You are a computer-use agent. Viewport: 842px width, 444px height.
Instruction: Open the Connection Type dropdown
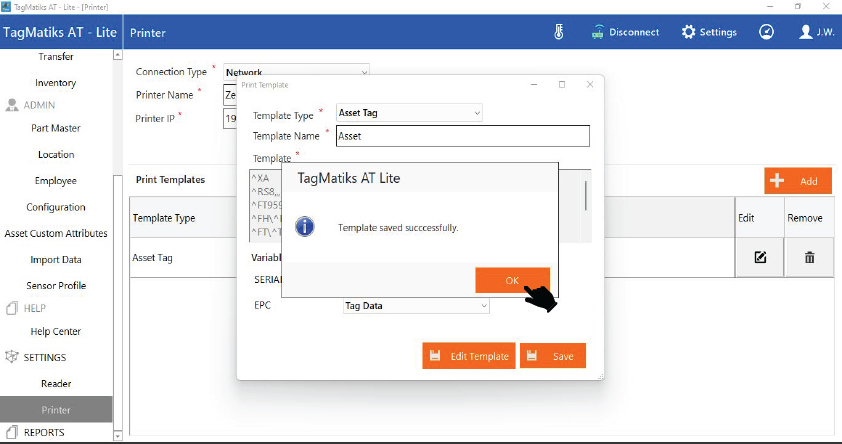pos(363,72)
